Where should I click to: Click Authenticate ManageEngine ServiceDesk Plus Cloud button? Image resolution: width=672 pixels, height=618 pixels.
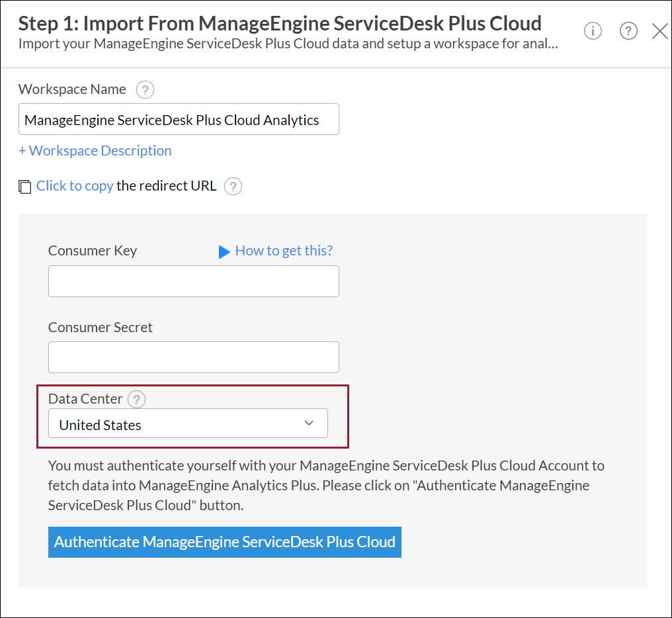225,542
